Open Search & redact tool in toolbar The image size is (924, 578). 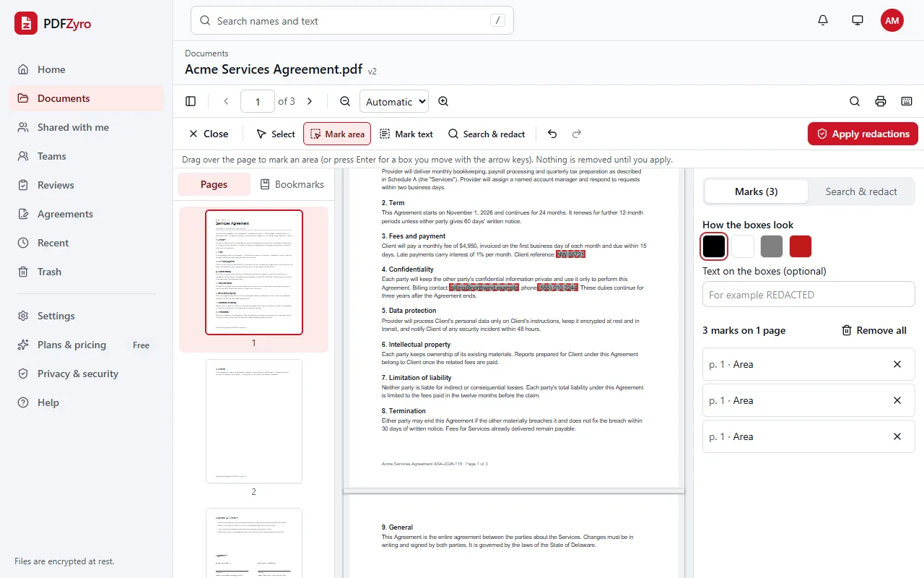tap(487, 134)
